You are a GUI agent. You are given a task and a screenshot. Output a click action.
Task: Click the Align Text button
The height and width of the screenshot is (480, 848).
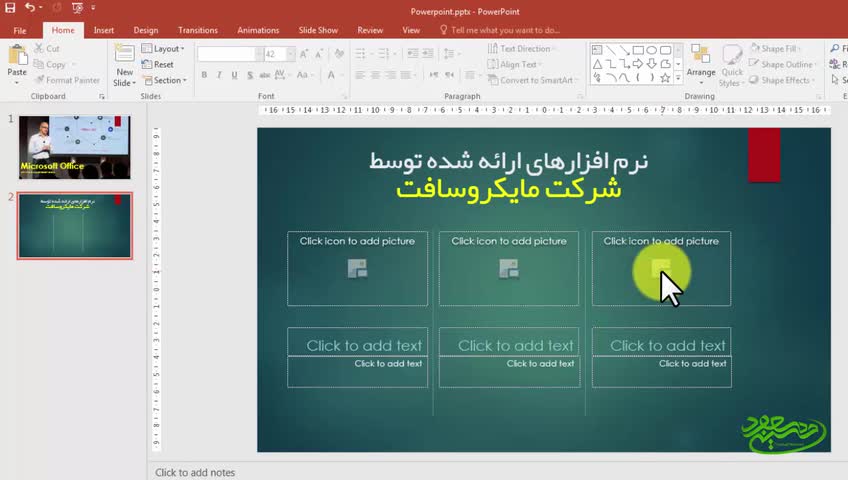click(515, 64)
